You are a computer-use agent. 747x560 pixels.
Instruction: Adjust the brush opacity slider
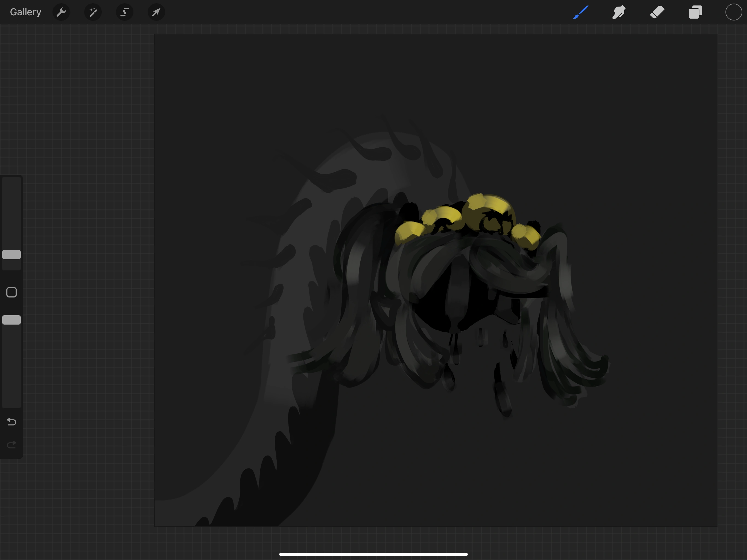(12, 320)
